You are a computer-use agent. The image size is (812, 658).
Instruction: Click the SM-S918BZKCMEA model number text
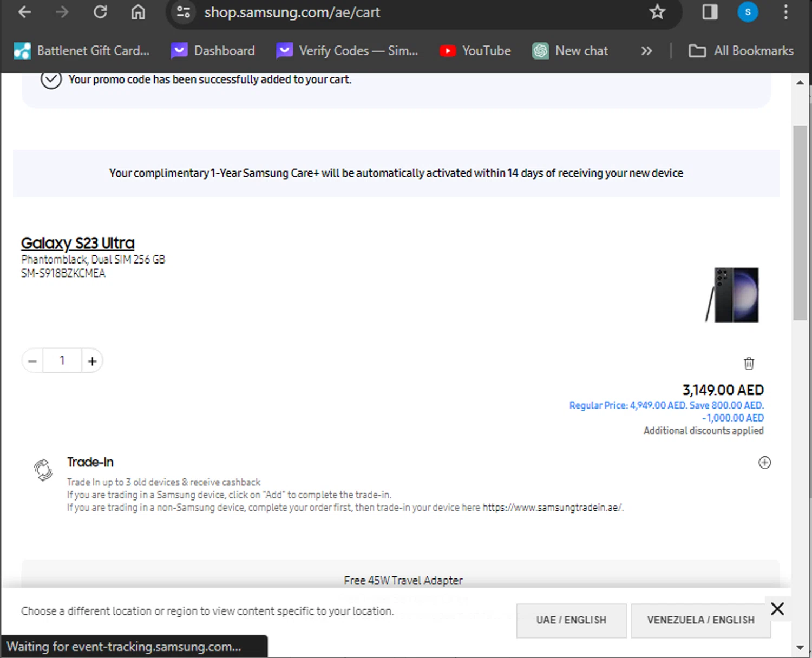(x=63, y=273)
